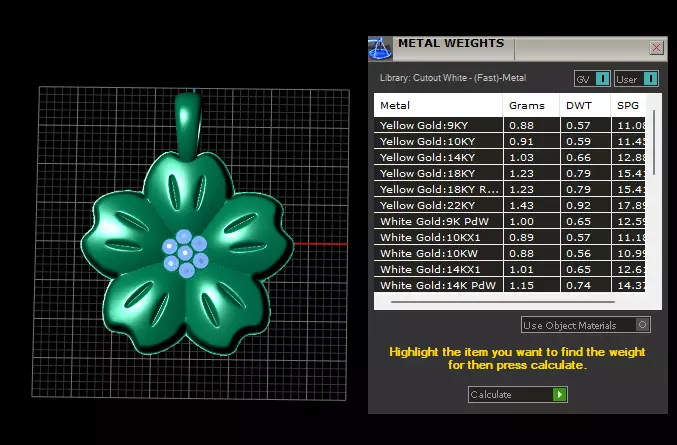Click the 0.74 DWT value cell
Screen dimensions: 677x445
pos(585,285)
